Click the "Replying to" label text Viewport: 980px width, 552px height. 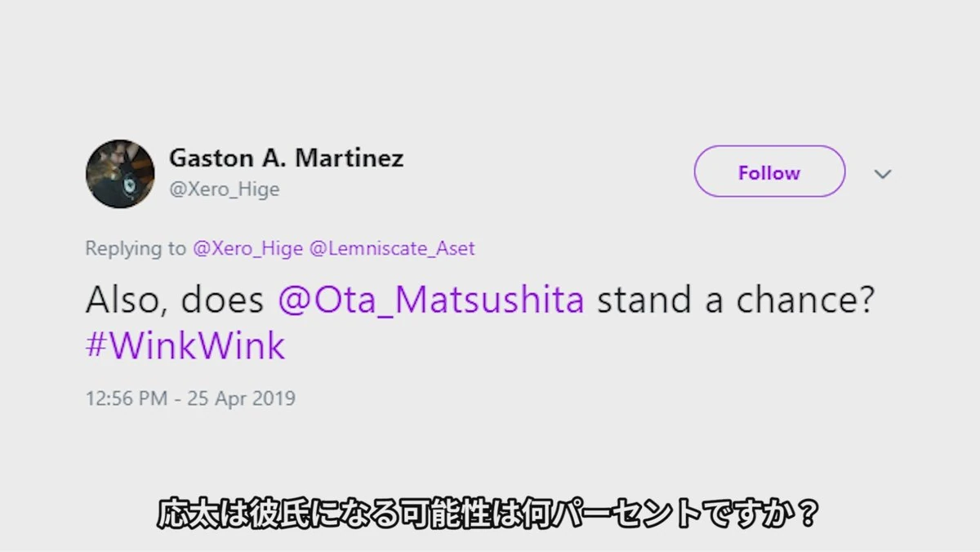click(x=136, y=248)
